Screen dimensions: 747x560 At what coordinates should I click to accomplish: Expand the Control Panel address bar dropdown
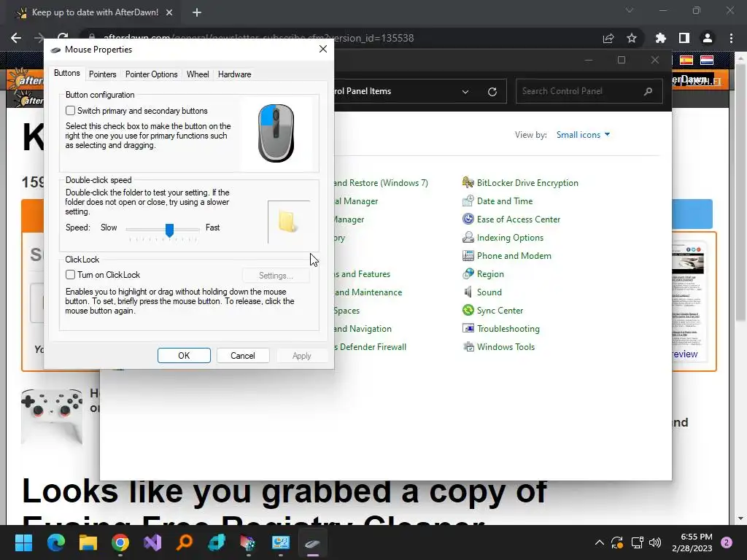pos(465,91)
